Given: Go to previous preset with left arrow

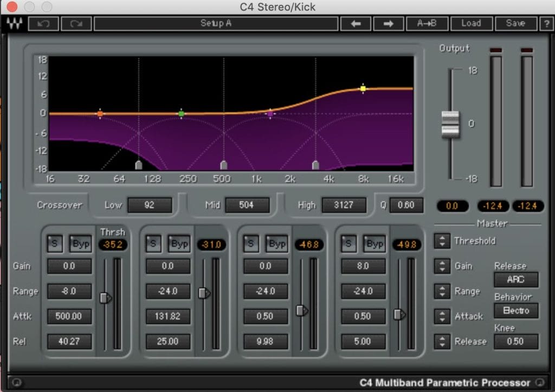Looking at the screenshot, I should point(356,23).
